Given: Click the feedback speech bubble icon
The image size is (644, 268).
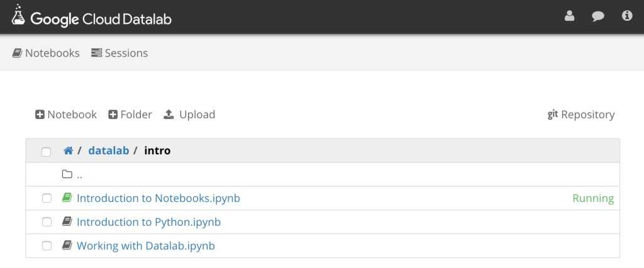Looking at the screenshot, I should coord(598,16).
